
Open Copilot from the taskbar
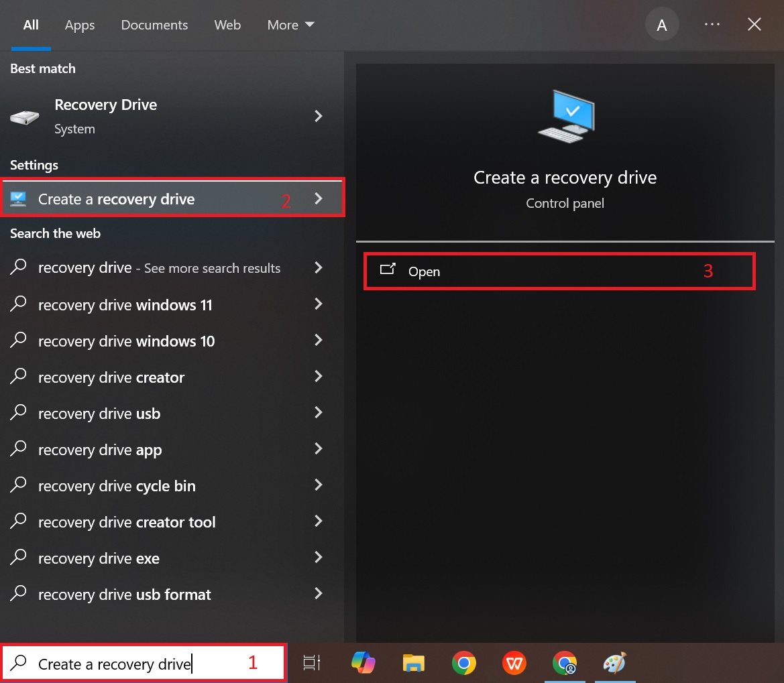click(363, 664)
